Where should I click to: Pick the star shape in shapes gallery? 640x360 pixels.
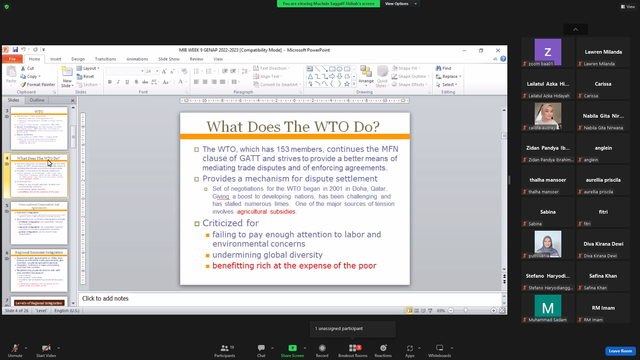click(347, 84)
